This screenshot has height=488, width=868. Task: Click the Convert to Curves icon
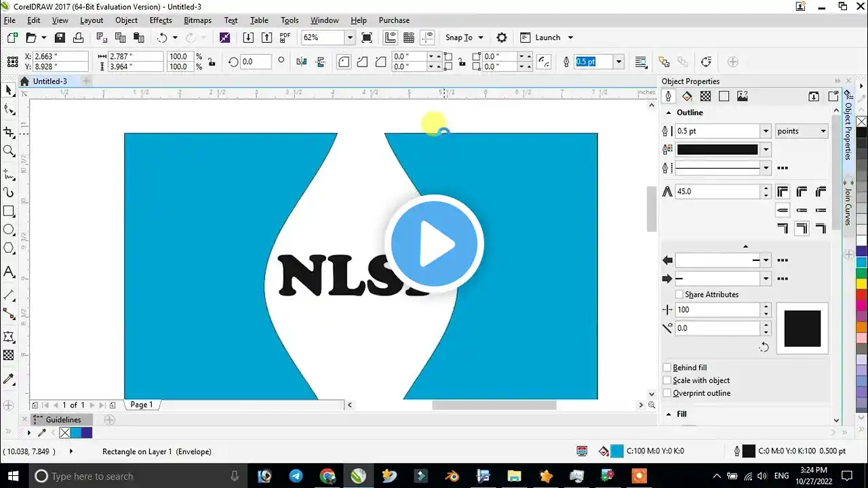click(x=706, y=62)
